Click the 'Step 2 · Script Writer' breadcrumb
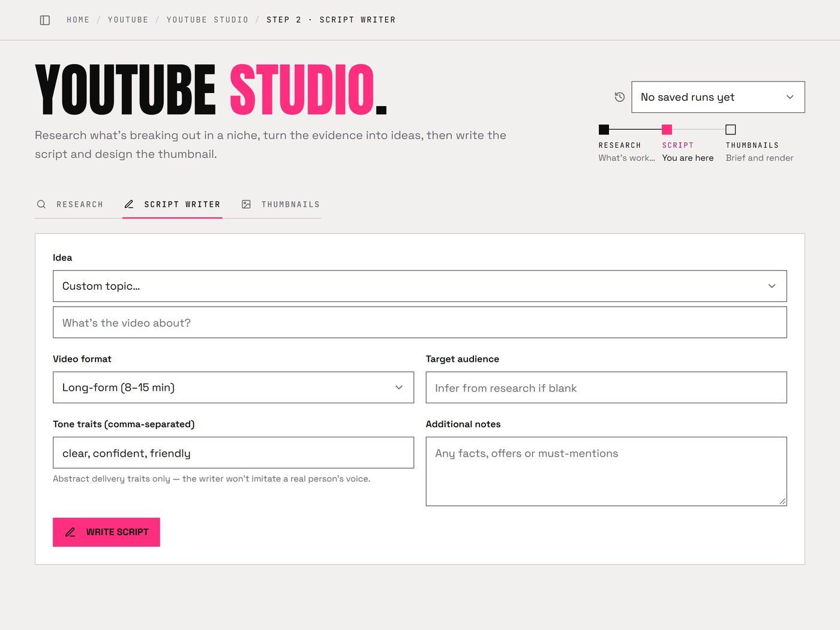 coord(331,20)
